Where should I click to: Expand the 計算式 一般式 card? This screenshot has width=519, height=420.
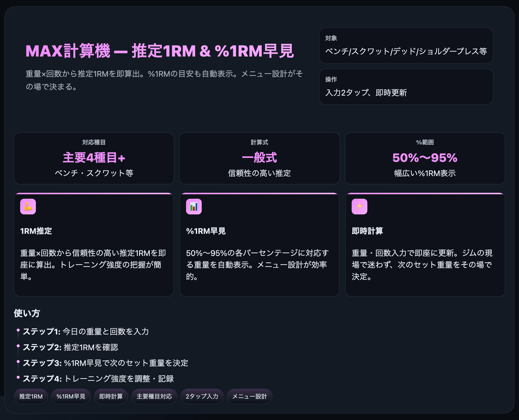(259, 159)
